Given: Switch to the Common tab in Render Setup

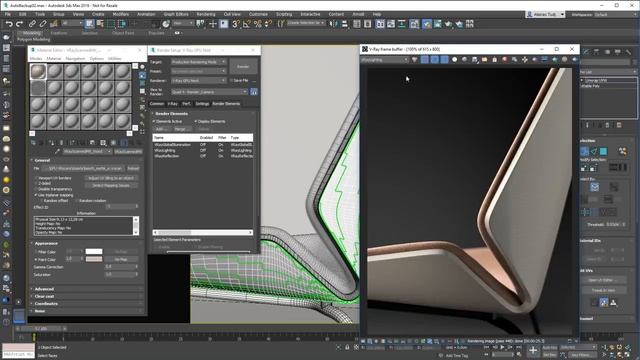Looking at the screenshot, I should pyautogui.click(x=157, y=104).
